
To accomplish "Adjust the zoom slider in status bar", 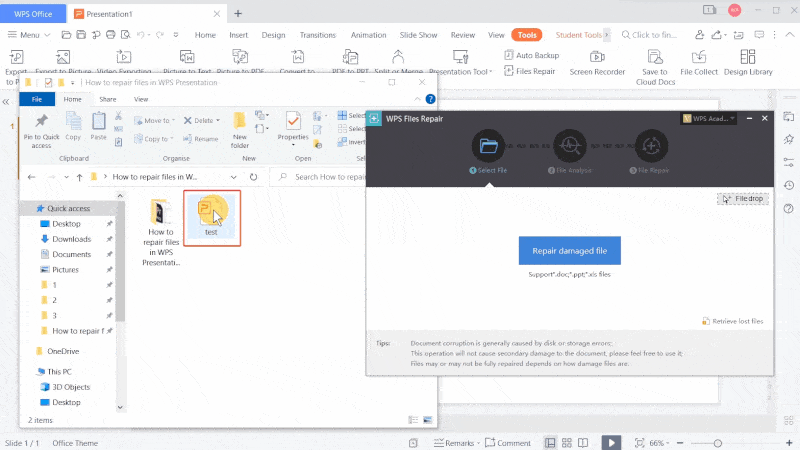I will point(716,443).
